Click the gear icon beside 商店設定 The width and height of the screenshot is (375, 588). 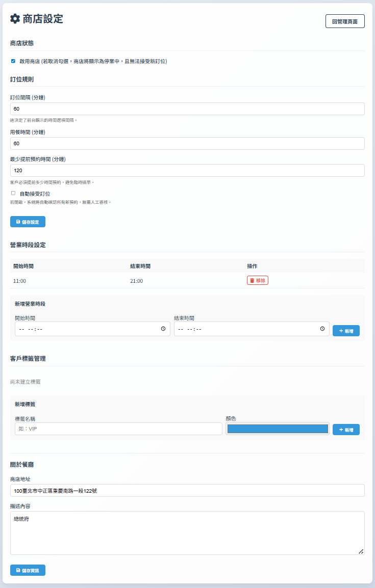pyautogui.click(x=15, y=19)
